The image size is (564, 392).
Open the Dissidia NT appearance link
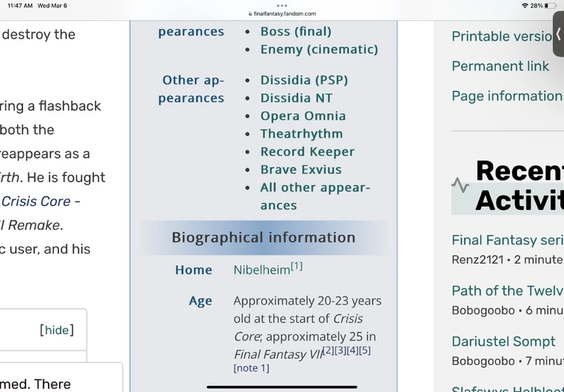point(296,98)
